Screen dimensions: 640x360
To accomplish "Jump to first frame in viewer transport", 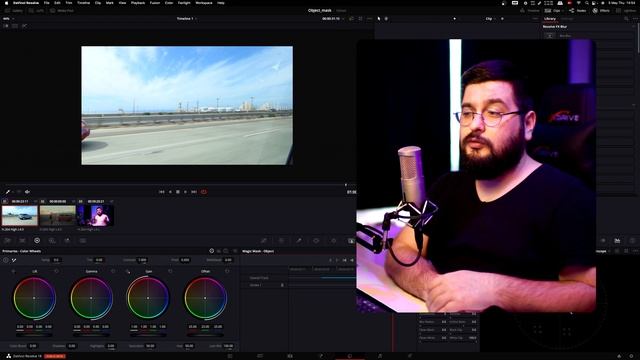I will (x=162, y=192).
